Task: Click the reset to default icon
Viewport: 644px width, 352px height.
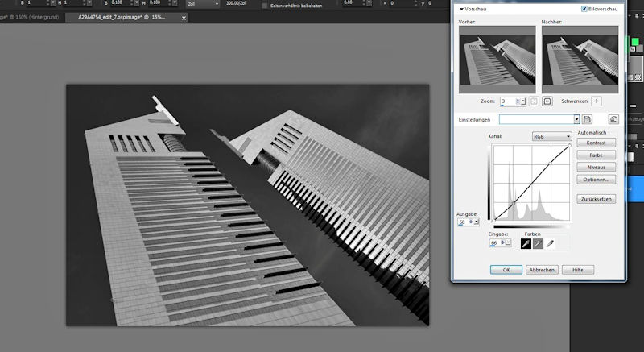Action: (613, 119)
